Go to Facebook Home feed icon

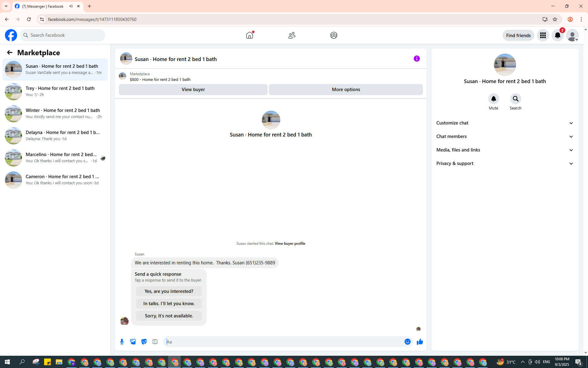pos(250,35)
